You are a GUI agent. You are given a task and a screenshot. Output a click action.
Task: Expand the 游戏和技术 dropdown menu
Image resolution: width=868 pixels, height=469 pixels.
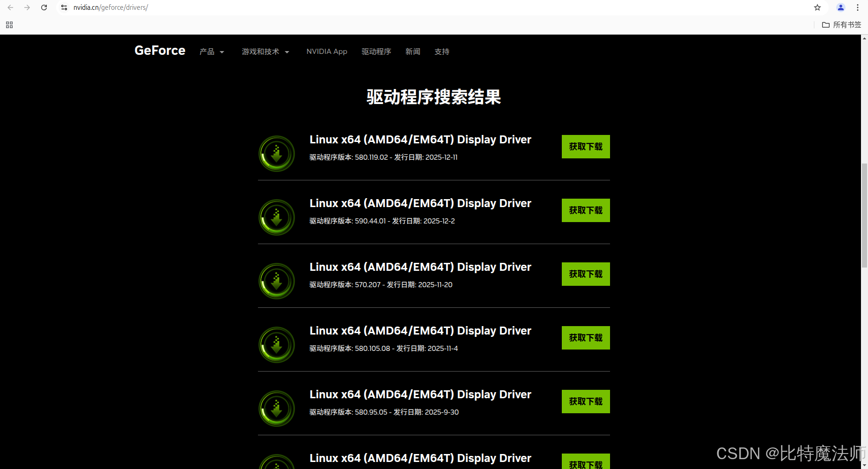point(265,52)
